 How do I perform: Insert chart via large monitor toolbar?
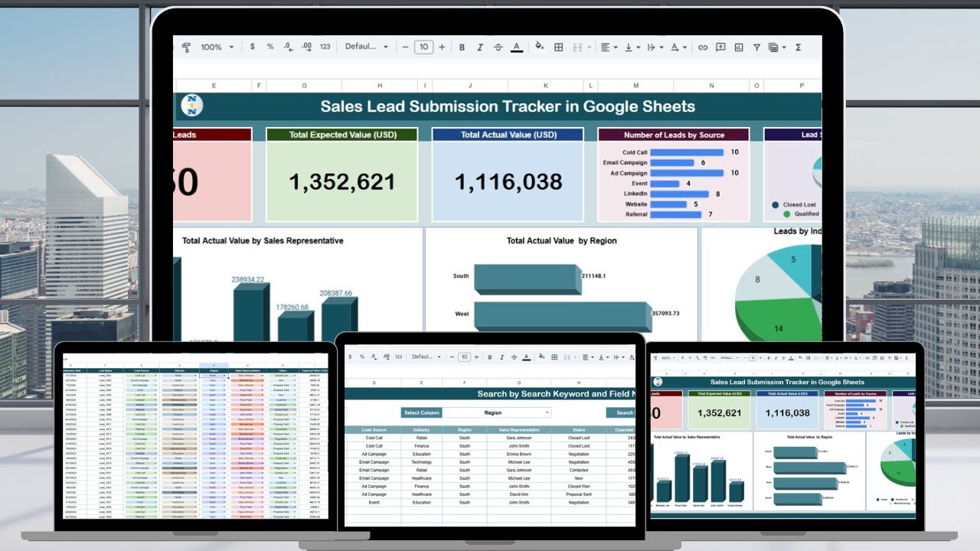(739, 47)
